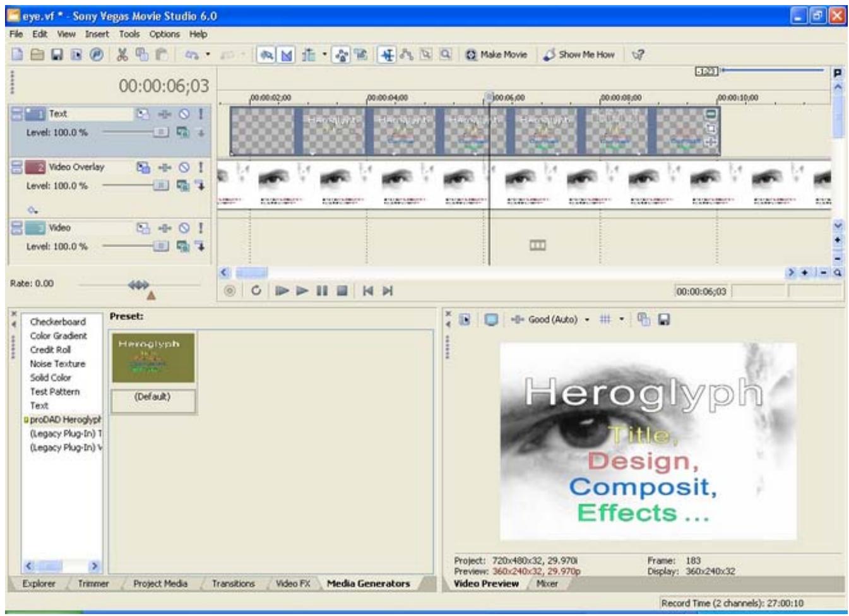Collapse the Video Overlay track height

coord(18,164)
